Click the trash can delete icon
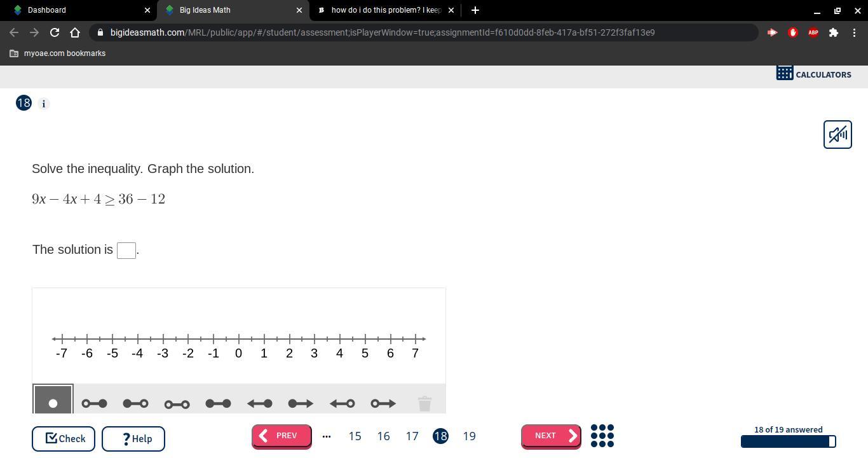The height and width of the screenshot is (458, 868). [424, 403]
